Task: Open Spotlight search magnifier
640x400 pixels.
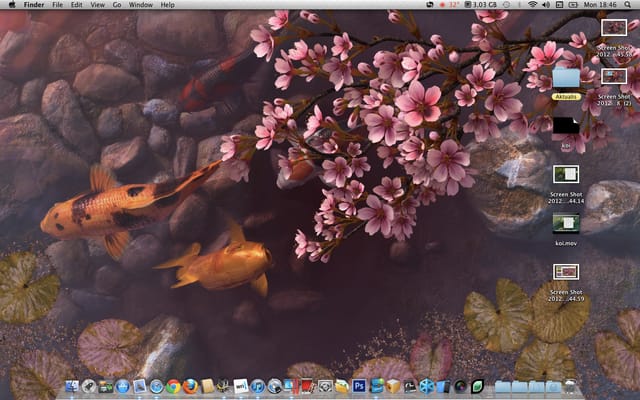Action: [627, 4]
